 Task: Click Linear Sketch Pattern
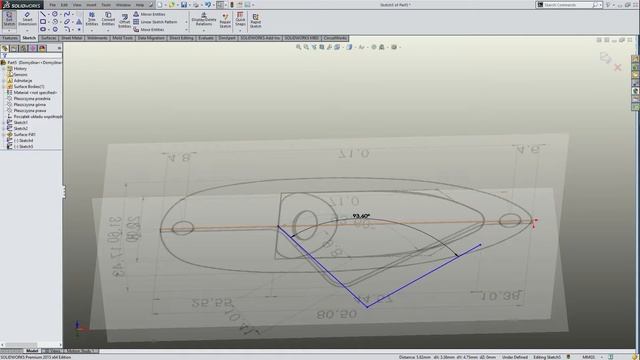(x=156, y=22)
